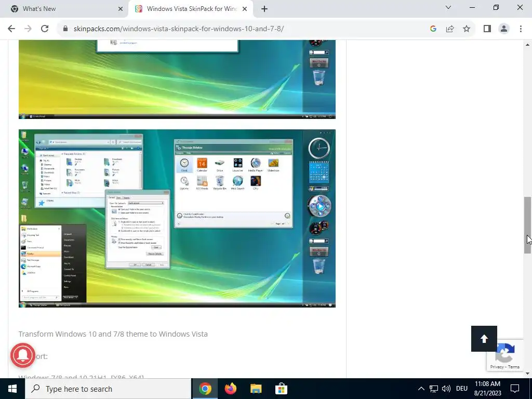
Task: Click the black scroll-to-top arrow button
Action: (x=484, y=339)
